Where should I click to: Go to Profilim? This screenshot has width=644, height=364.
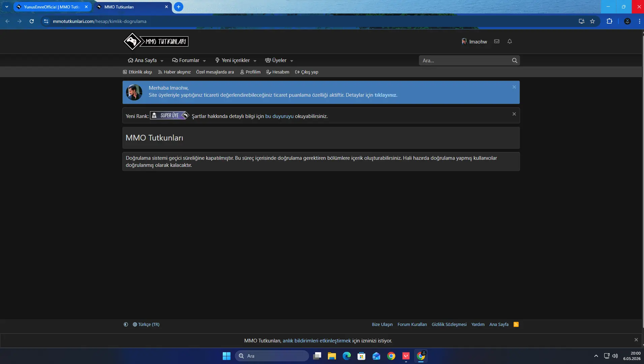pyautogui.click(x=250, y=72)
